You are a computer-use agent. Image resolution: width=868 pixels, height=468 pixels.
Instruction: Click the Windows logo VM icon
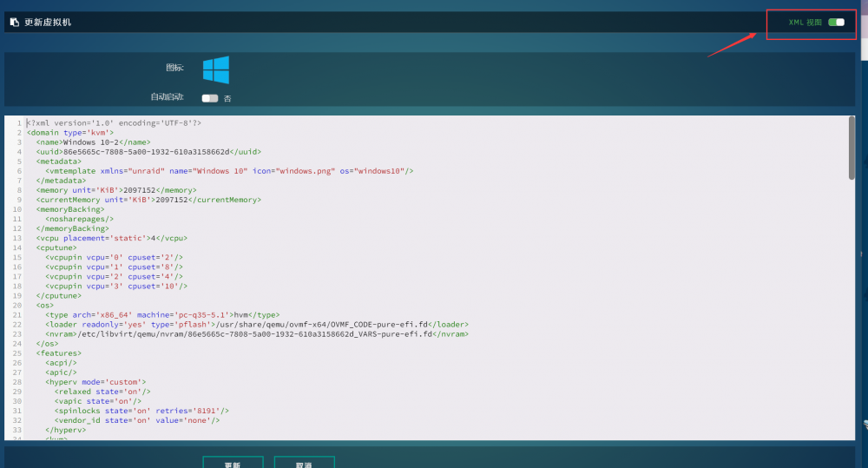tap(216, 69)
